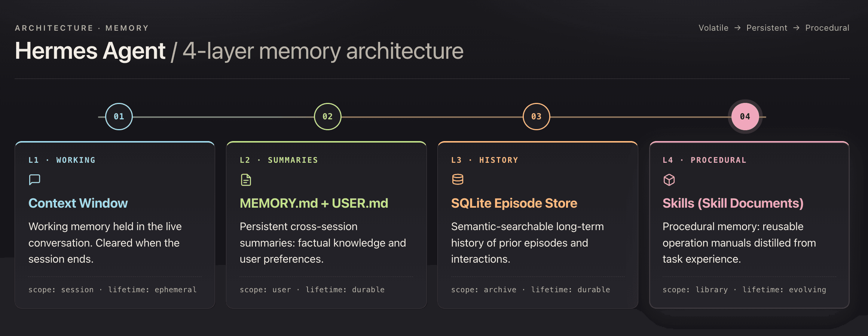Open Skills (Skill Documents) heading
The height and width of the screenshot is (336, 868).
coord(733,203)
